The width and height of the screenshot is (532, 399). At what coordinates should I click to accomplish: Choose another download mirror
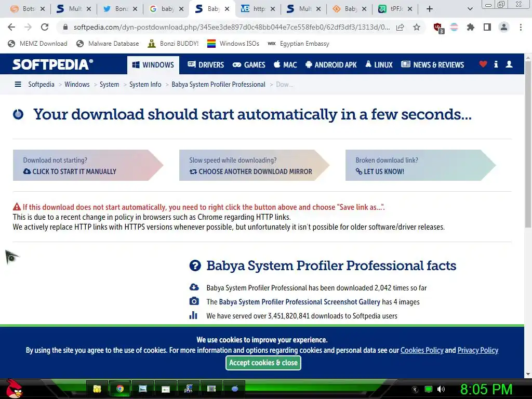coord(254,165)
